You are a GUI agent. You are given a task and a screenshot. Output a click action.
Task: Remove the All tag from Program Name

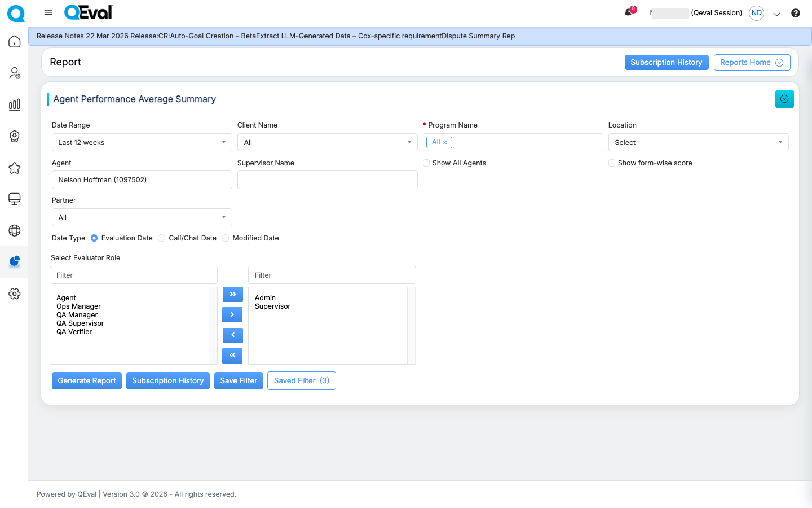(x=445, y=143)
